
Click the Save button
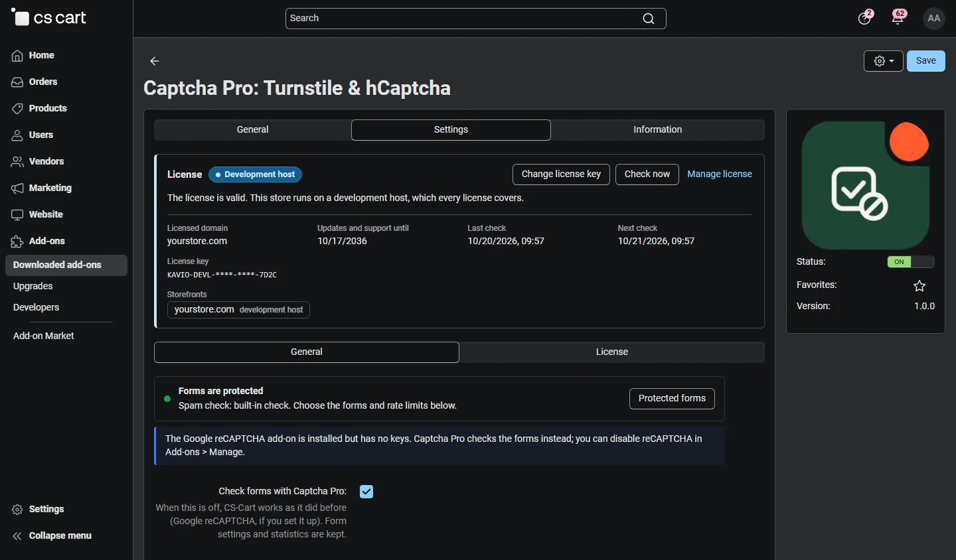click(926, 61)
